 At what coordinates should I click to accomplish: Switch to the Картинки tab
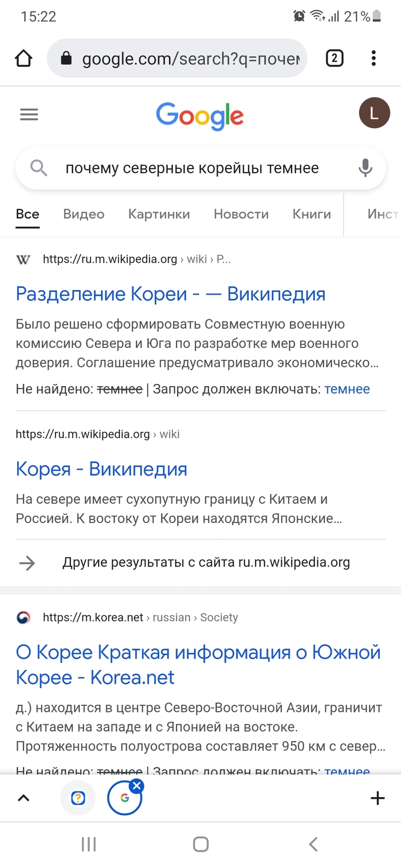click(x=159, y=215)
